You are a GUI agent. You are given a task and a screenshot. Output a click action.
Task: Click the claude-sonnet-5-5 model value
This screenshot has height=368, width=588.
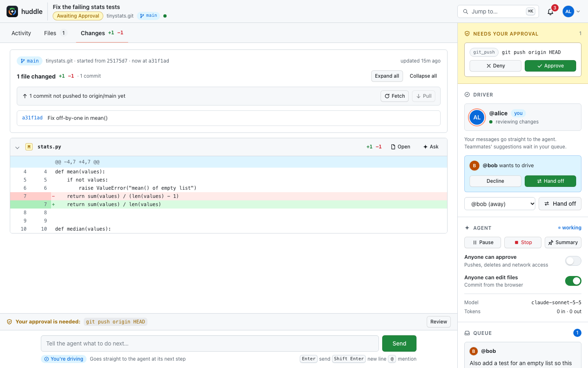556,303
